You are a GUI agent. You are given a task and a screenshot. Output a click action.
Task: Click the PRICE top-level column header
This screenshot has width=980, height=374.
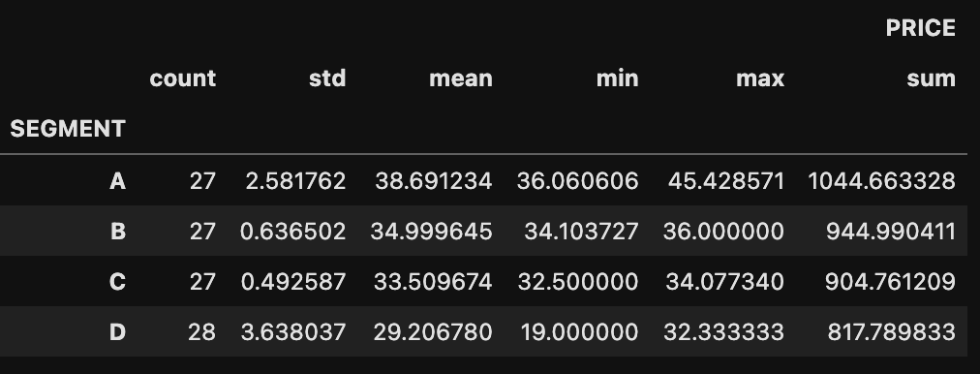(x=920, y=28)
